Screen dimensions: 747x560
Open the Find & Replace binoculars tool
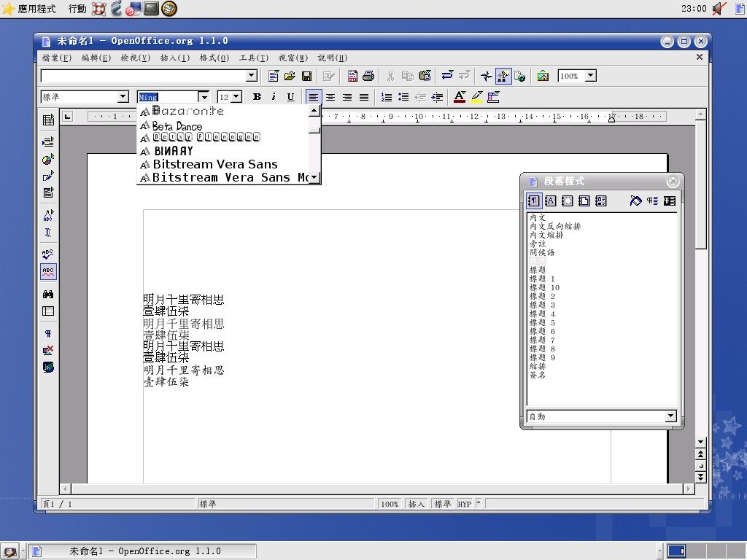(48, 294)
